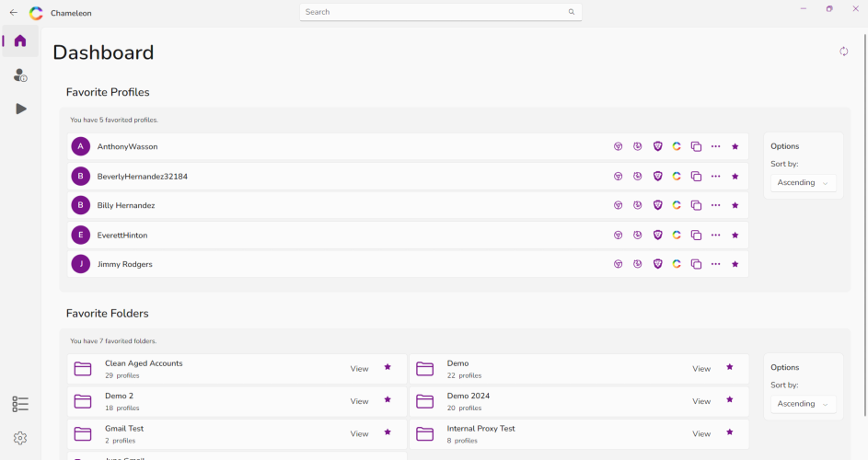Open more options for BeverlyHernandez32184
The width and height of the screenshot is (868, 460).
point(716,176)
